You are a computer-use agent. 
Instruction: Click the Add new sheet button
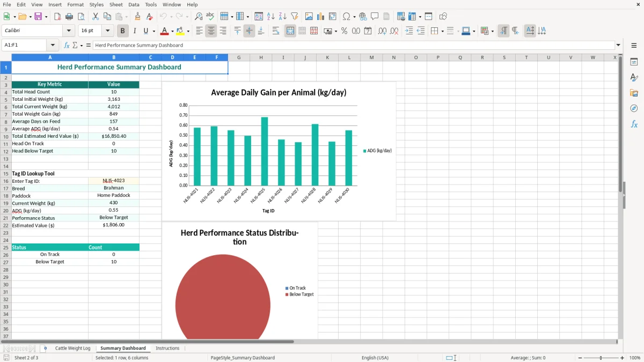[x=45, y=348]
